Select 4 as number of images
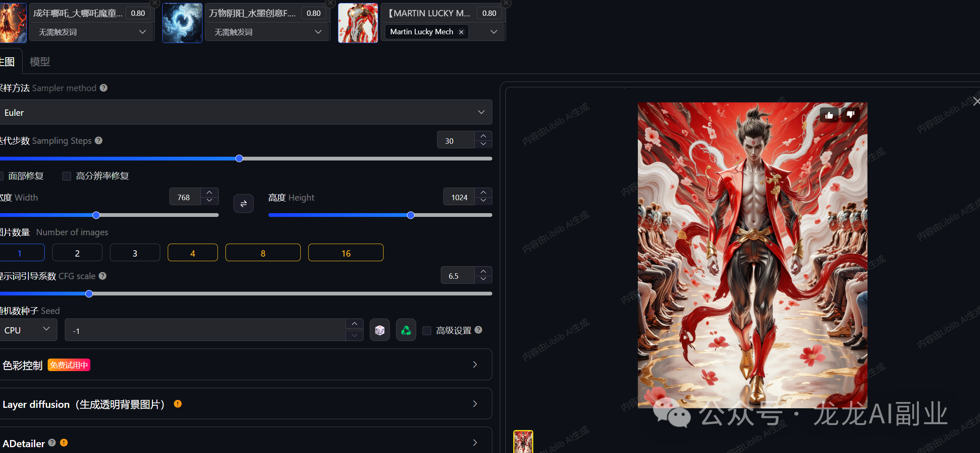This screenshot has width=980, height=453. (192, 253)
